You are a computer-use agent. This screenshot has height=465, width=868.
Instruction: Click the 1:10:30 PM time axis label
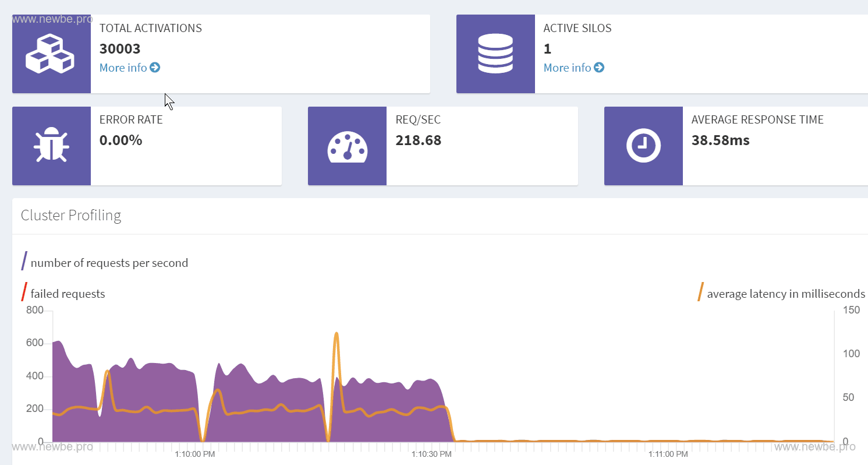tap(431, 454)
